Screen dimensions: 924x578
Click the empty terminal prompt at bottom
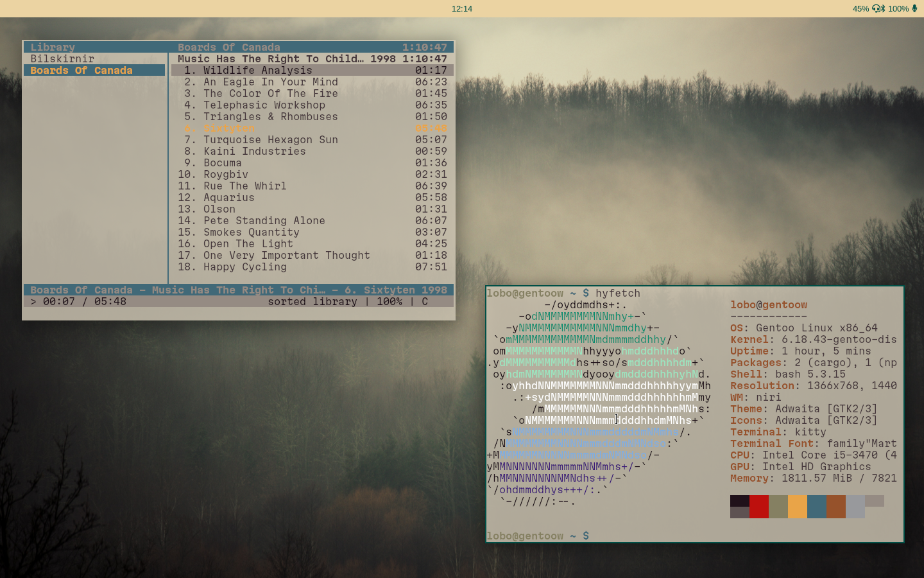point(538,536)
